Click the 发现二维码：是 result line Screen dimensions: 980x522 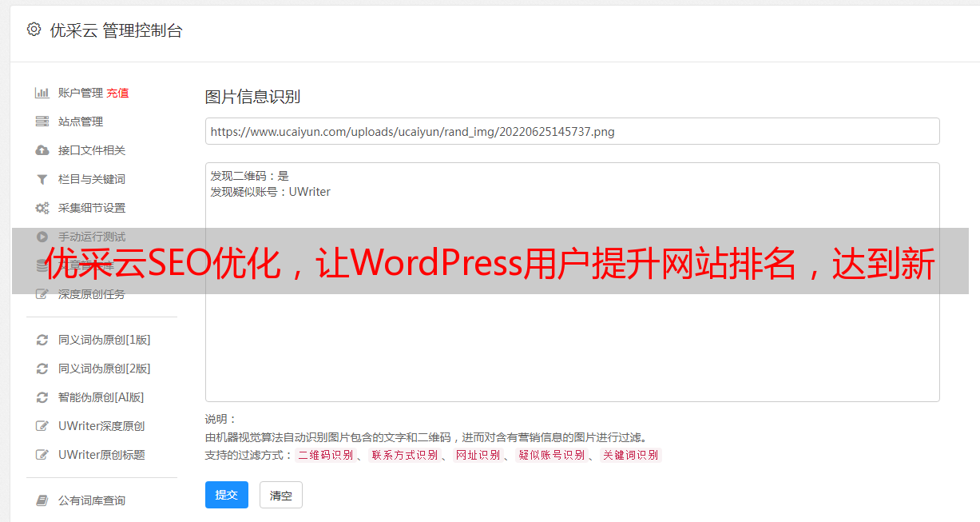pos(250,176)
